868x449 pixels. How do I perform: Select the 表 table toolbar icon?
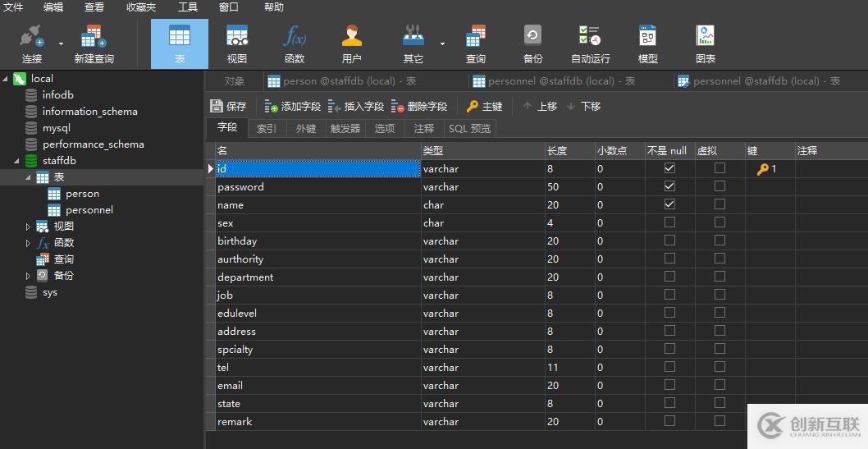coord(180,44)
